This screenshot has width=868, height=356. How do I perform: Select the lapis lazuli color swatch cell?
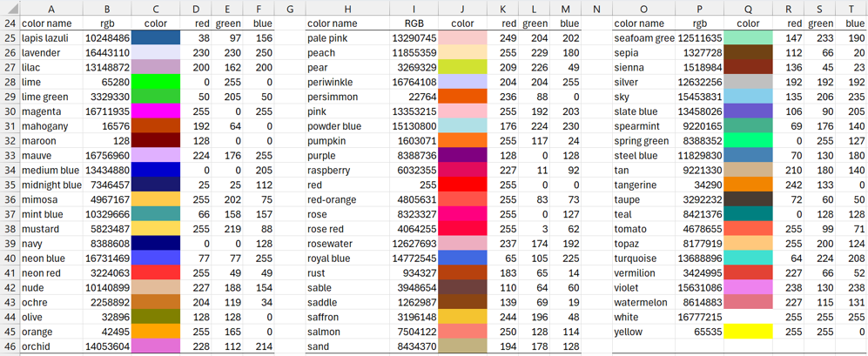coord(156,38)
